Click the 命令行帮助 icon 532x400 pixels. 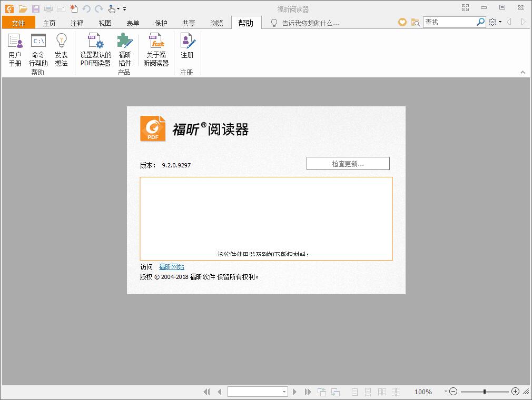[x=37, y=50]
